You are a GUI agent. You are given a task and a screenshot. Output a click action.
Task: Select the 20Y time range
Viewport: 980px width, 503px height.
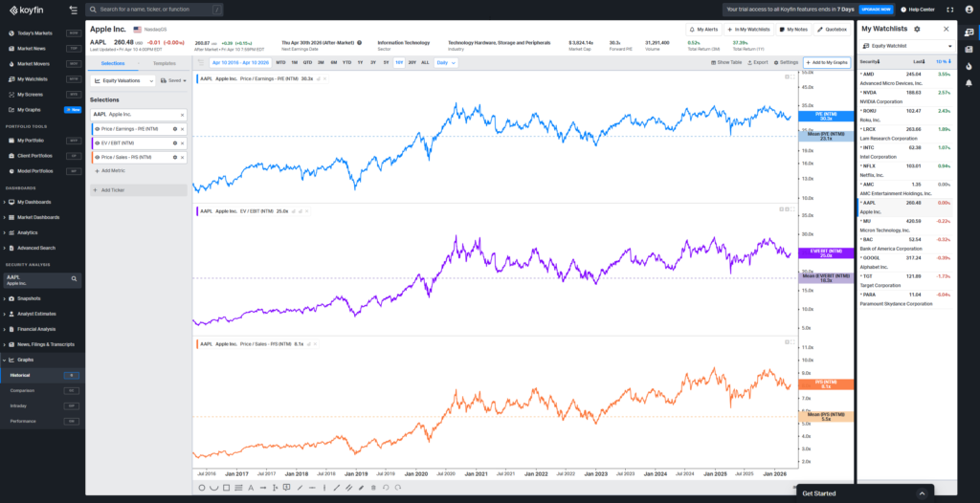click(412, 62)
